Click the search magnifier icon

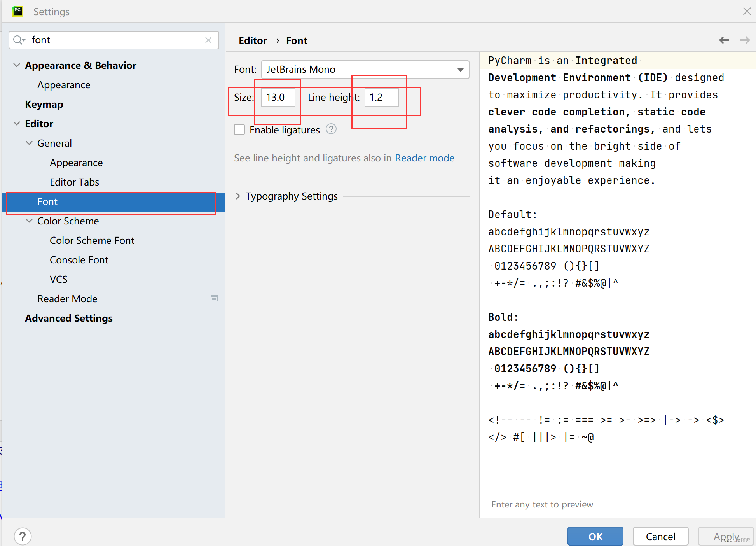coord(19,40)
